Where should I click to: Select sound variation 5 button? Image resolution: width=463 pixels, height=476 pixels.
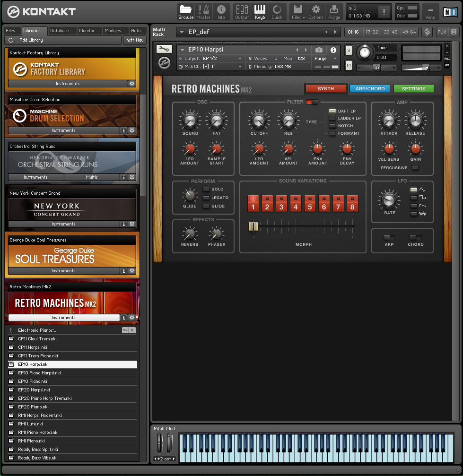click(x=310, y=203)
